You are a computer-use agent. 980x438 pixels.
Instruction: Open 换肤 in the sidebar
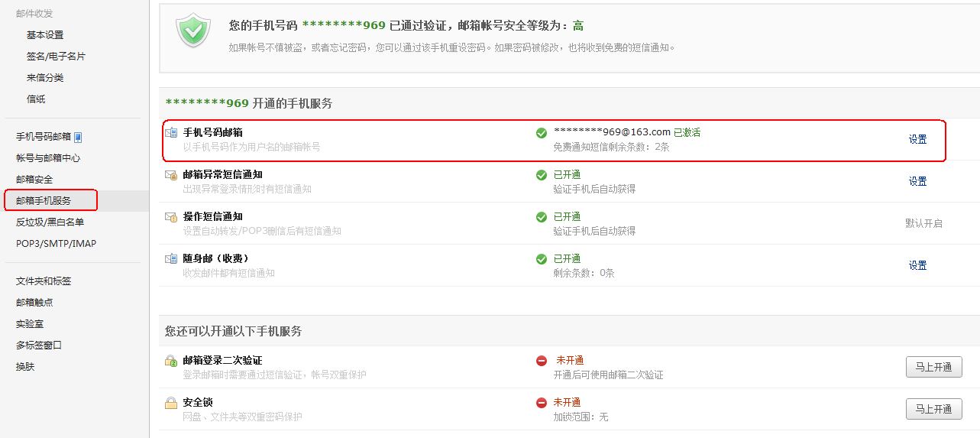(x=25, y=367)
